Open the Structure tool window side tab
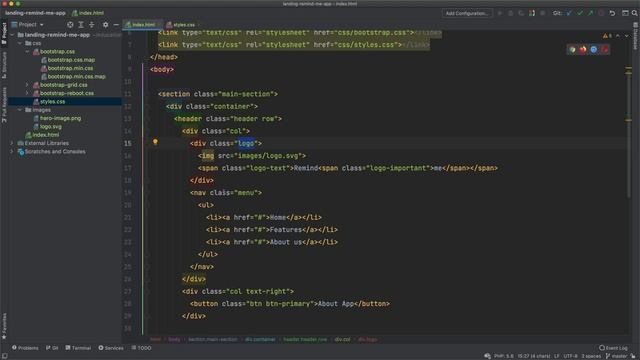Viewport: 640px width, 360px height. (x=4, y=64)
